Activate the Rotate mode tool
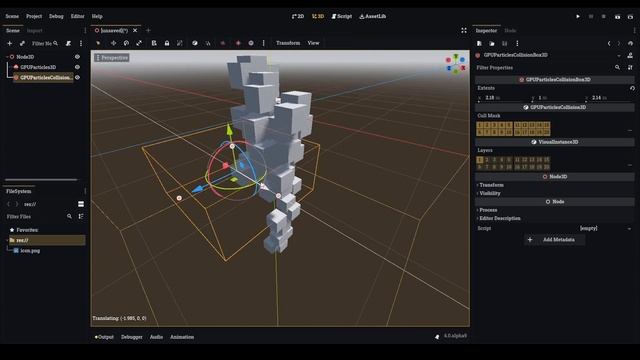This screenshot has width=640, height=360. [126, 43]
